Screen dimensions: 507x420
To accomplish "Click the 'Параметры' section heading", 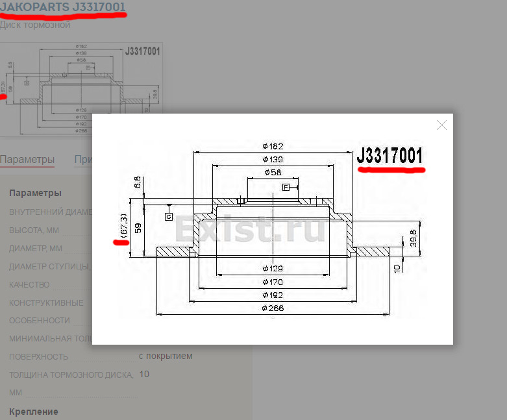I will 35,193.
